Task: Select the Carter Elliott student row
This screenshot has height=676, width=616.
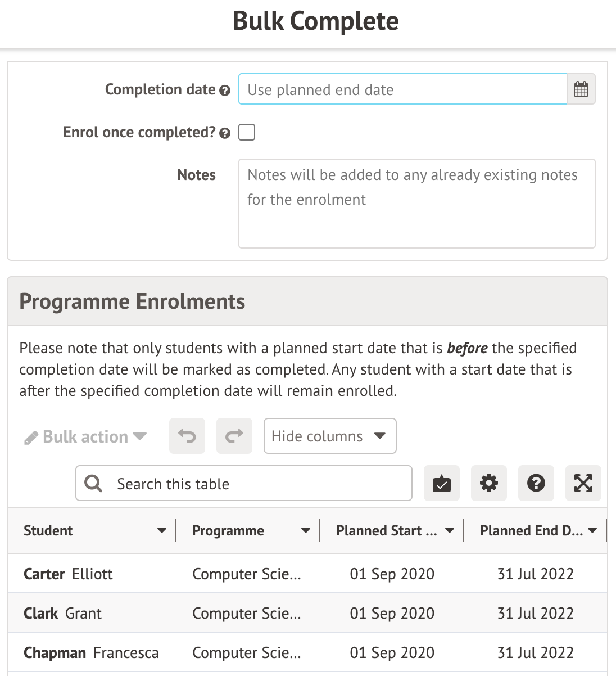Action: point(68,574)
